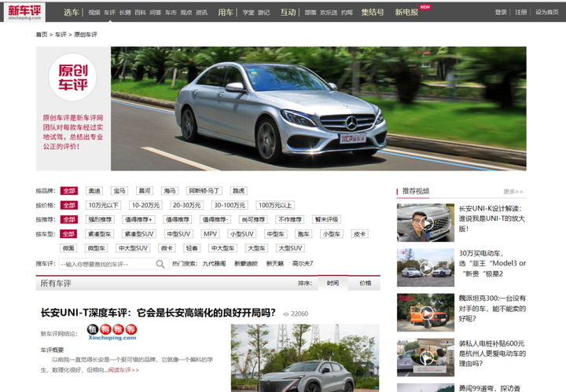This screenshot has width=566, height=392.
Task: Filter by type 皮卡
Action: pyautogui.click(x=359, y=234)
